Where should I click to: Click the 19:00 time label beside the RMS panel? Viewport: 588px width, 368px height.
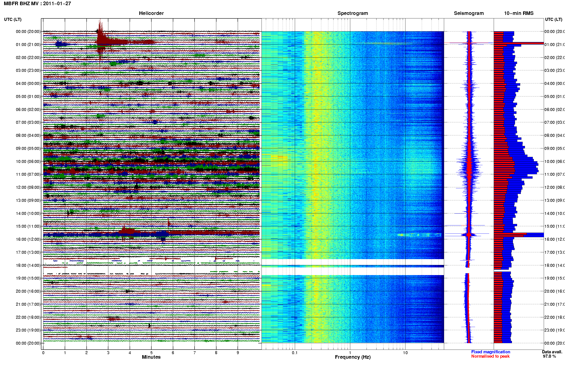click(x=555, y=278)
